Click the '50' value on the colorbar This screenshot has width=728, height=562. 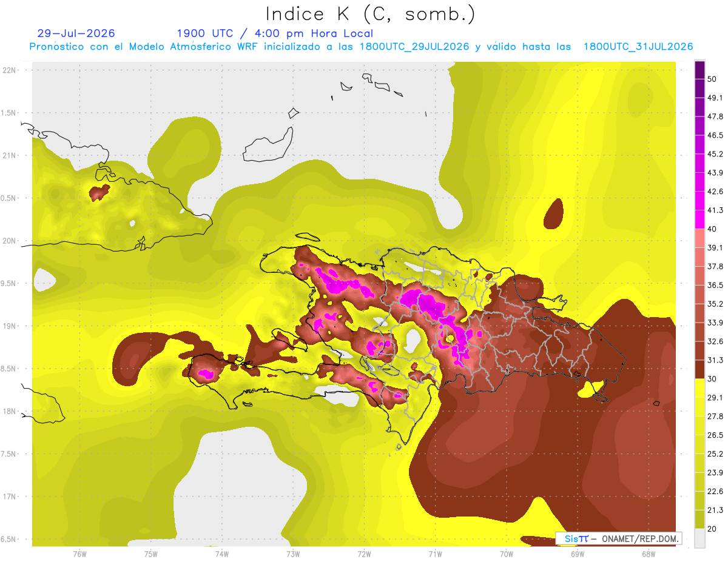pos(712,79)
